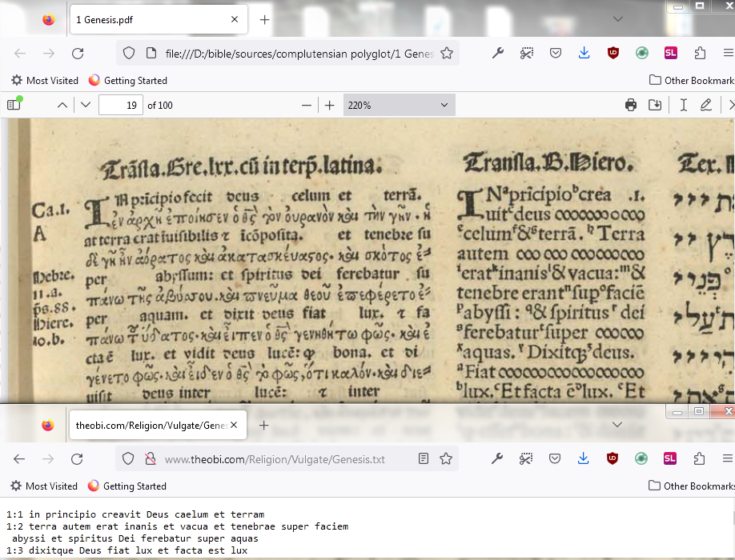Screen dimensions: 735x560
Task: Zoom out in the PDF viewer
Action: (x=306, y=105)
